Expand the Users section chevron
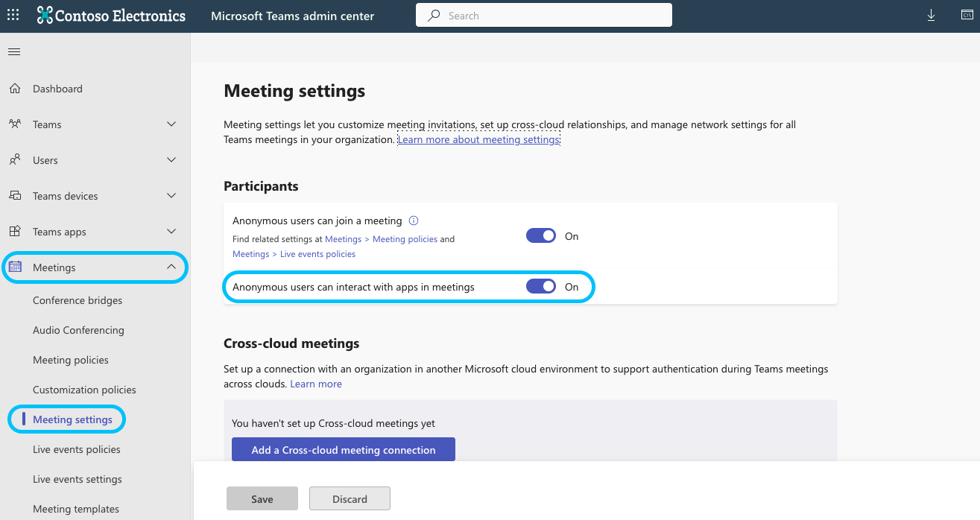Viewport: 980px width, 520px height. [x=171, y=160]
